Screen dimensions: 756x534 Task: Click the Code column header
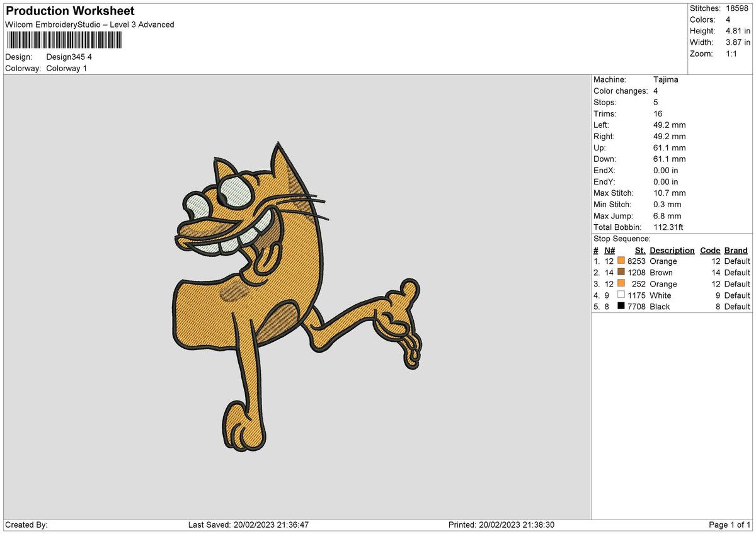[x=710, y=250]
